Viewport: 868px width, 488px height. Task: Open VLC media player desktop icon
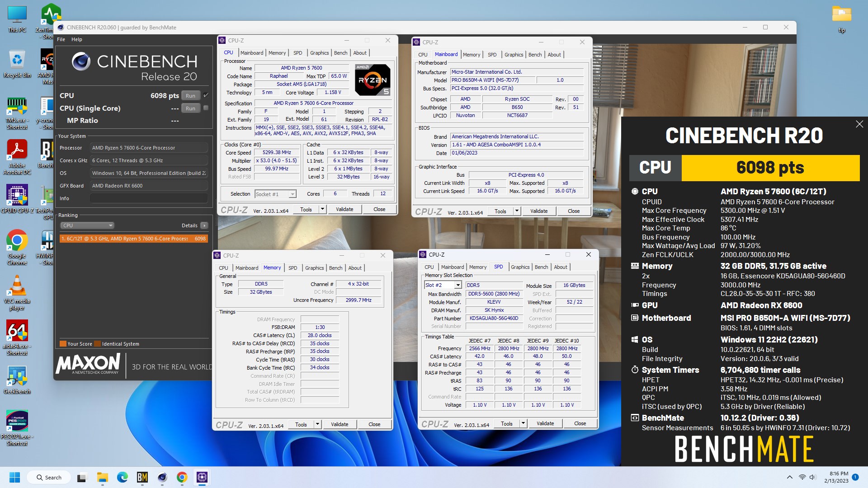[x=17, y=292]
